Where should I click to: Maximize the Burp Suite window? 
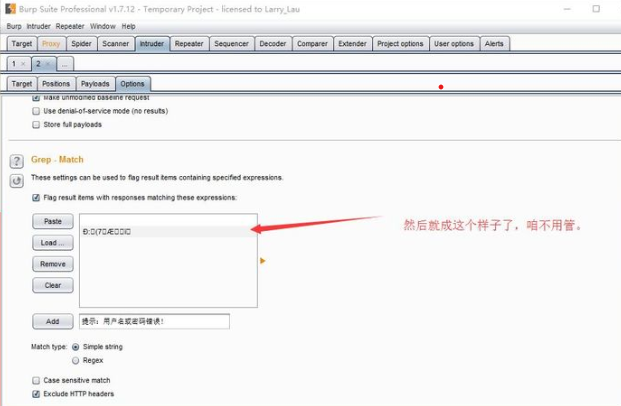pos(596,9)
